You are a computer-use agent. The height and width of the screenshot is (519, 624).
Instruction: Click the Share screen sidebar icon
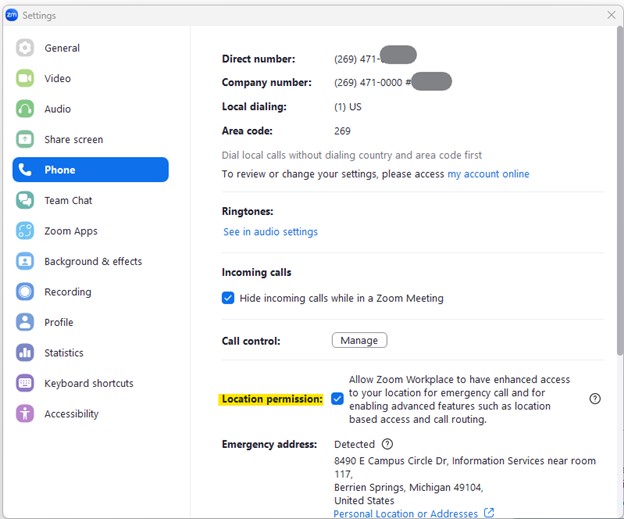(x=25, y=140)
